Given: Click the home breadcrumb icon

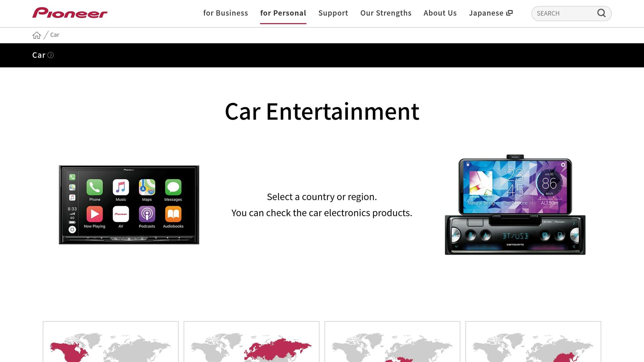Looking at the screenshot, I should click(x=36, y=35).
